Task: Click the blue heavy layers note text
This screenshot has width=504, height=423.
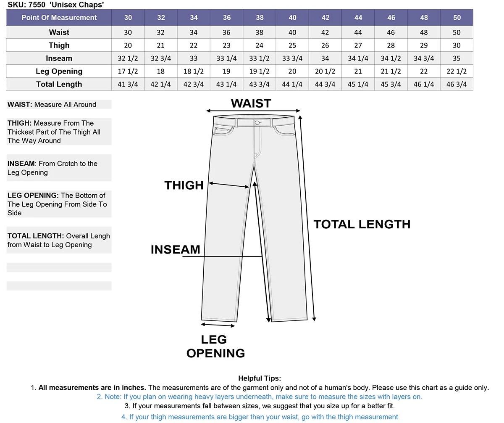Action: [x=260, y=397]
